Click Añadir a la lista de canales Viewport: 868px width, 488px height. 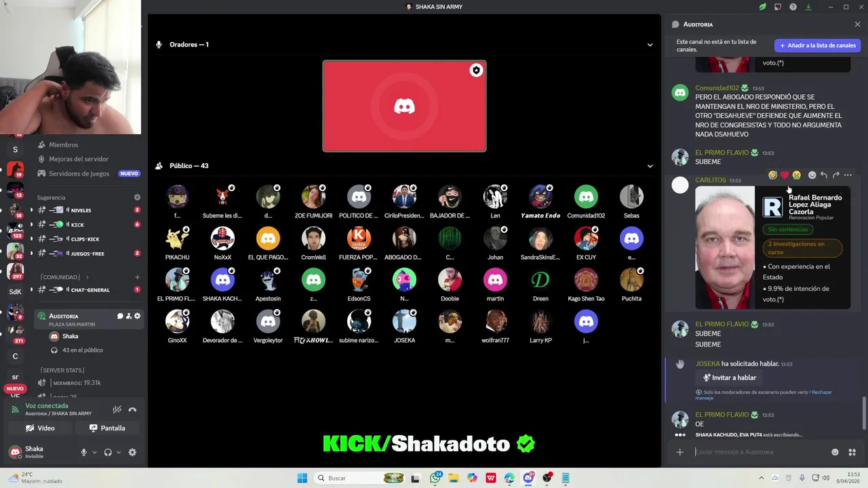[x=817, y=45]
